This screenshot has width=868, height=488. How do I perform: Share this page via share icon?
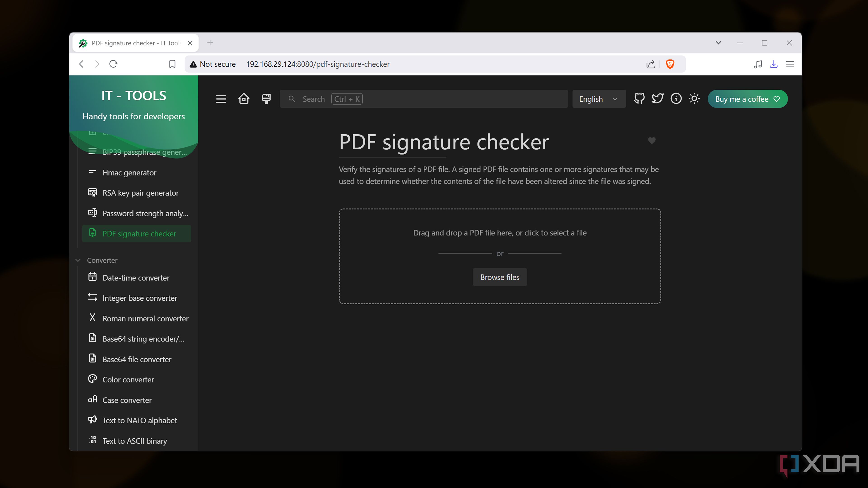(651, 64)
